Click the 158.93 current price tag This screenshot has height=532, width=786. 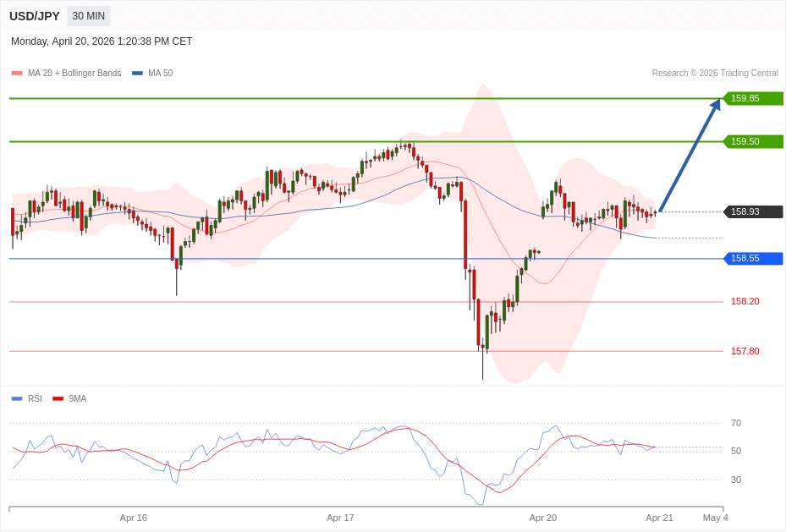752,211
